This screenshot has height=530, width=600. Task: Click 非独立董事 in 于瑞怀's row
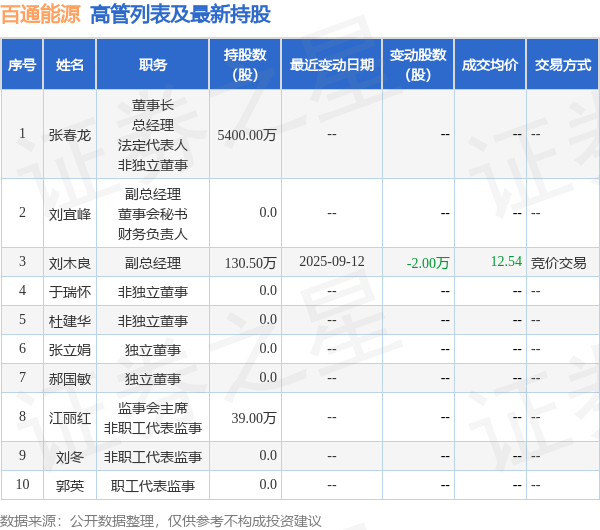(x=153, y=292)
